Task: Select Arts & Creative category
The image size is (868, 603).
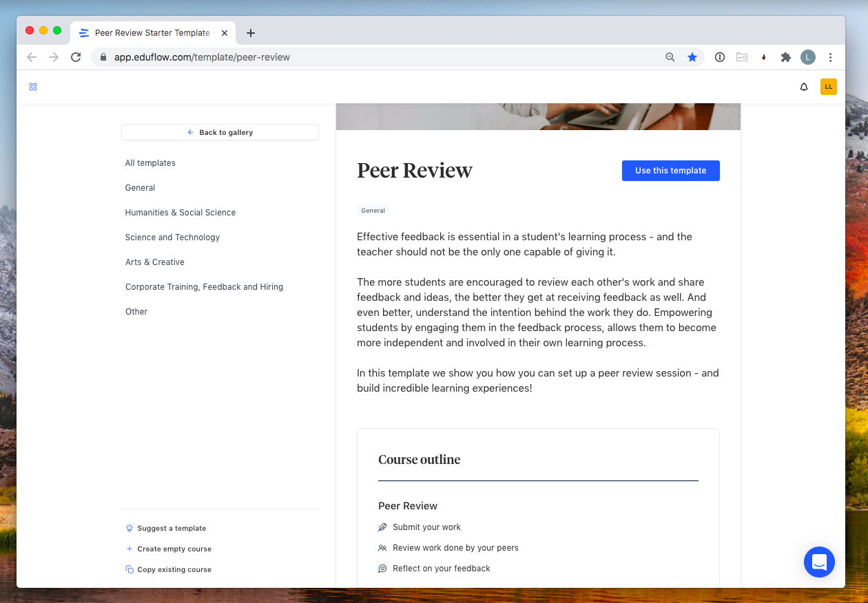Action: click(x=154, y=262)
